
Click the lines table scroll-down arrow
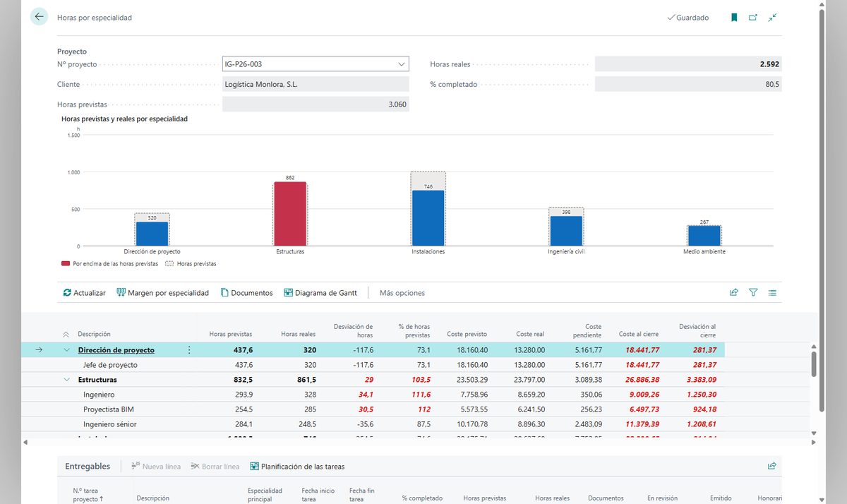click(814, 433)
